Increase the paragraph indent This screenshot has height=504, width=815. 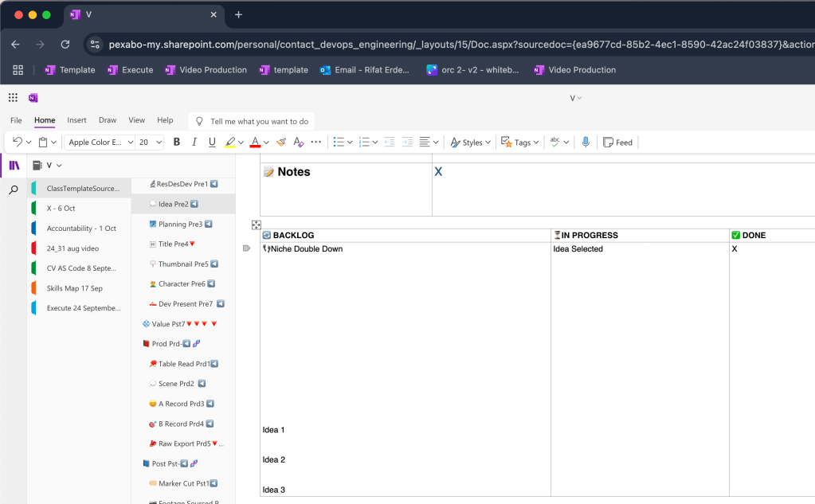click(x=408, y=142)
